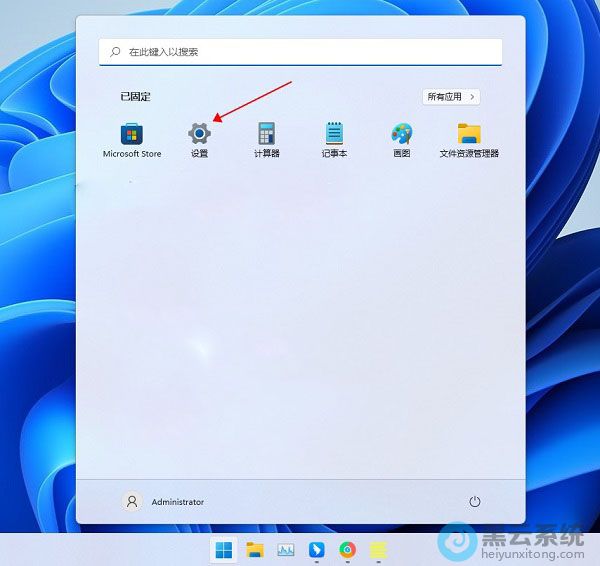Click the 已固定 (Pinned) section heading

(135, 97)
